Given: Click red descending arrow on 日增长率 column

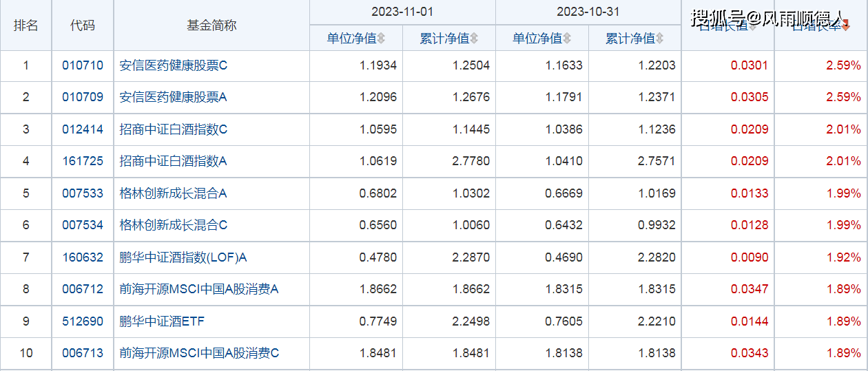Looking at the screenshot, I should click(x=845, y=26).
